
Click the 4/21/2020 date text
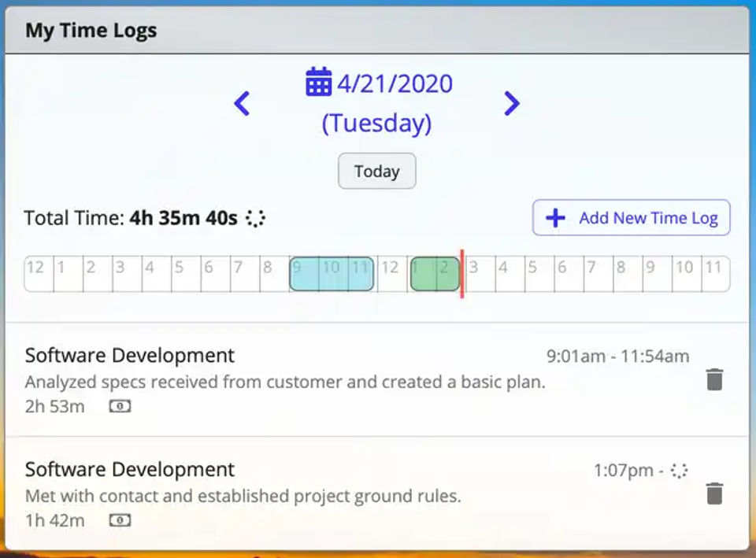coord(395,84)
